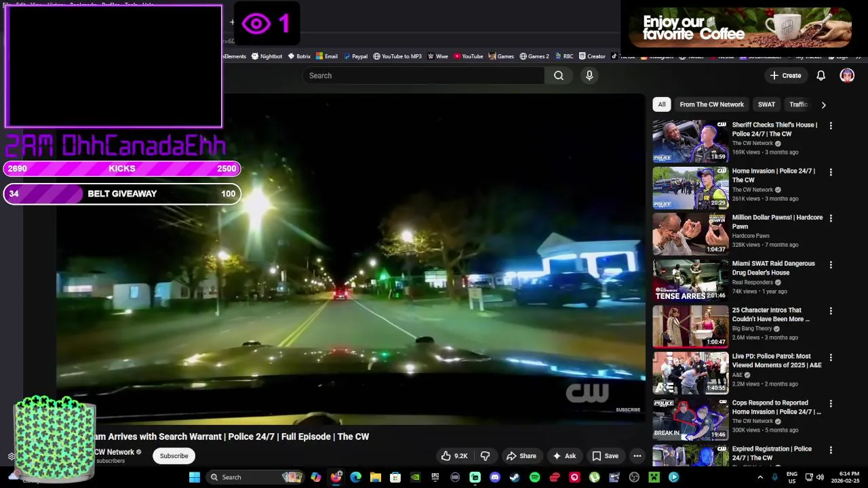Launch Minecraft from the taskbar
The height and width of the screenshot is (488, 868).
[x=654, y=477]
